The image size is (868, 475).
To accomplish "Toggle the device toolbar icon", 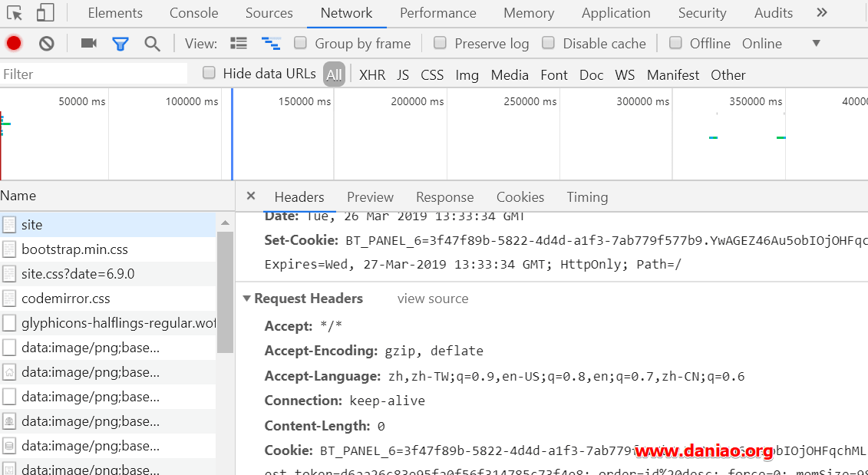I will pyautogui.click(x=45, y=13).
